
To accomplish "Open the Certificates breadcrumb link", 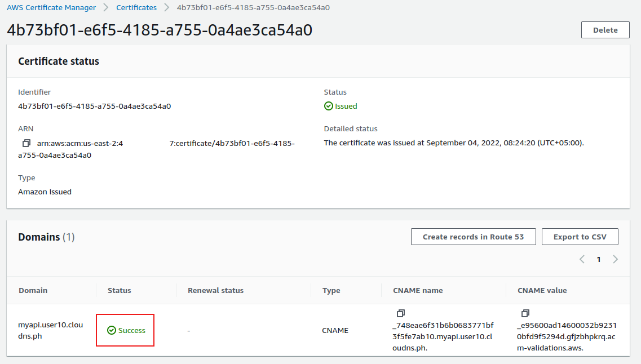I will 136,7.
